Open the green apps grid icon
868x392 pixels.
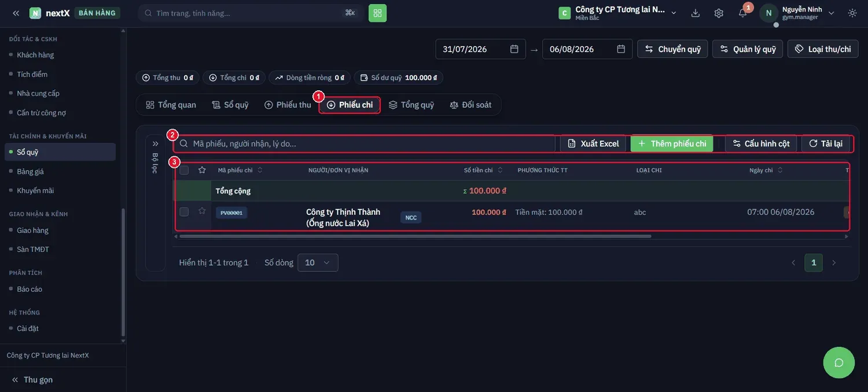[377, 13]
